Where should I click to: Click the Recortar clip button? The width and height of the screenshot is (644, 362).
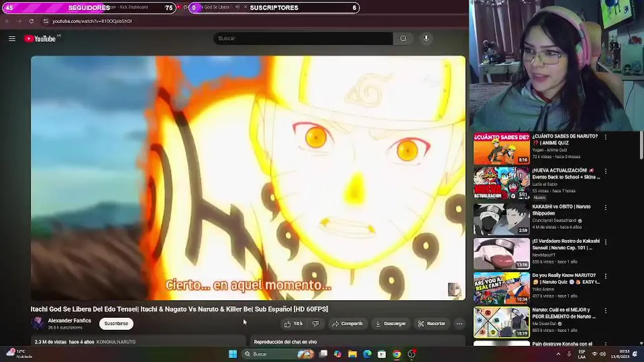[x=432, y=324]
